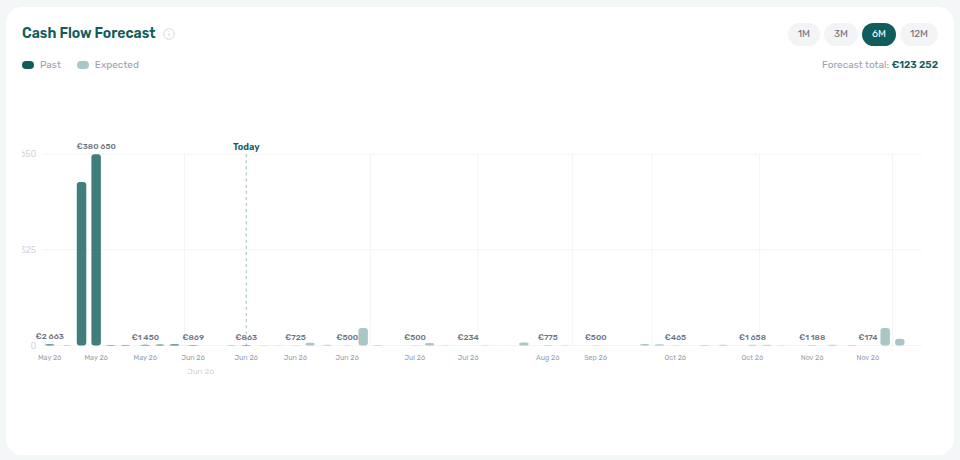Click the Expected bar right of the €174 label

point(885,337)
